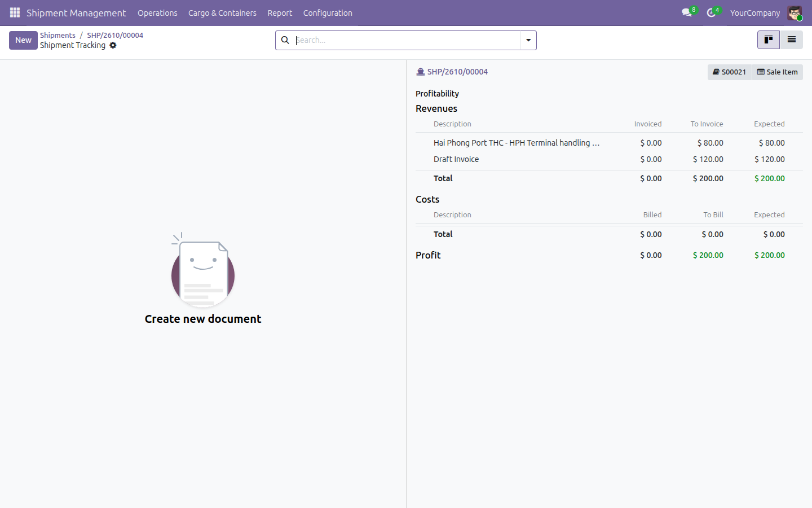Click the Revenues Total expected $ 200.00 value
This screenshot has width=812, height=508.
(x=770, y=178)
